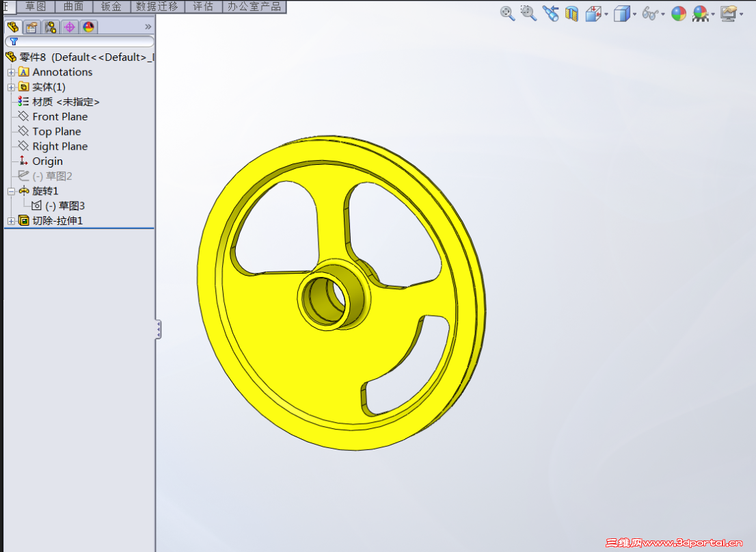Select 材质 <未指定> material item
Image resolution: width=756 pixels, height=552 pixels.
click(66, 102)
